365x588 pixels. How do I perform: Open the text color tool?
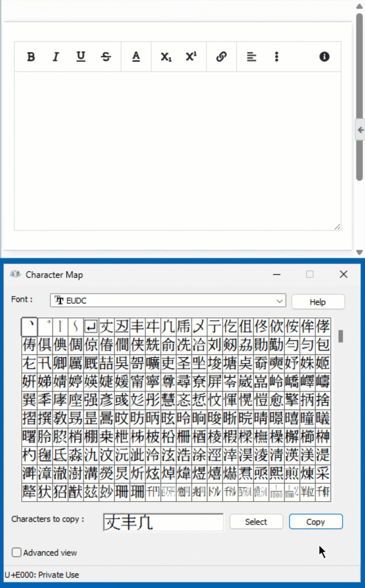click(136, 57)
